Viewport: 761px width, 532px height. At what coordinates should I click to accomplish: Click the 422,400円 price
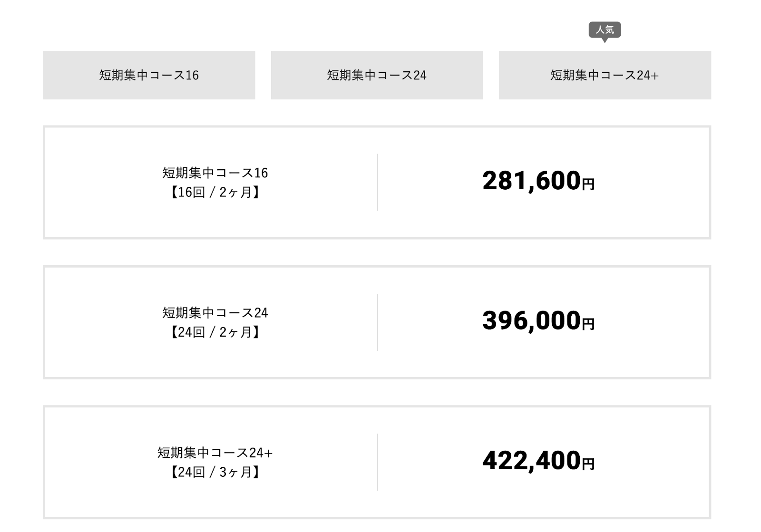pos(538,461)
